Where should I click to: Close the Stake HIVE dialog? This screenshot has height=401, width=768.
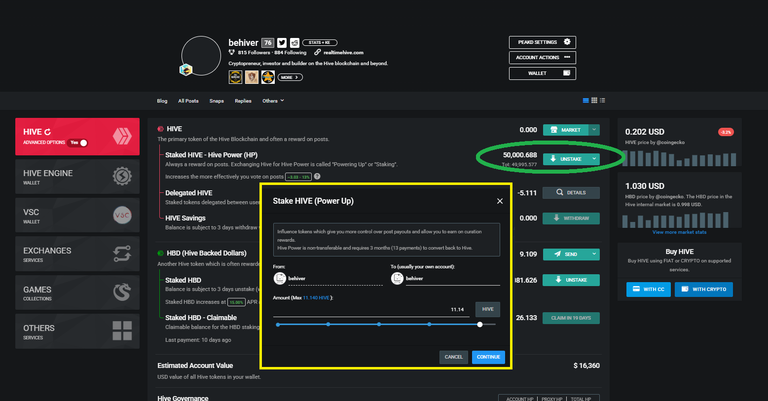coord(500,201)
